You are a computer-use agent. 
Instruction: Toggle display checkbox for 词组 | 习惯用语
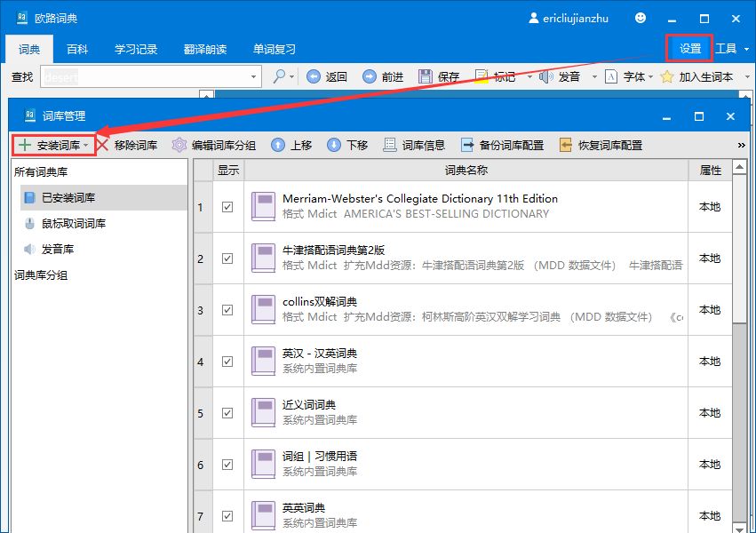click(227, 465)
